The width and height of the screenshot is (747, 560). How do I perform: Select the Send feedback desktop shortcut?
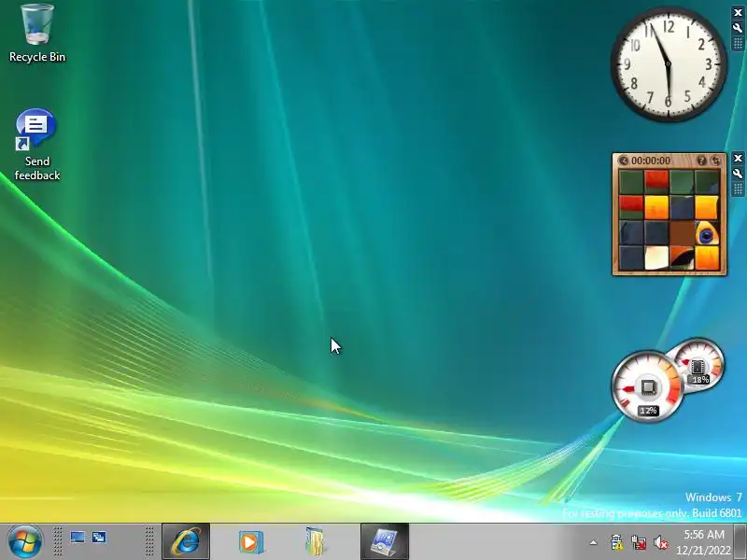pyautogui.click(x=36, y=146)
